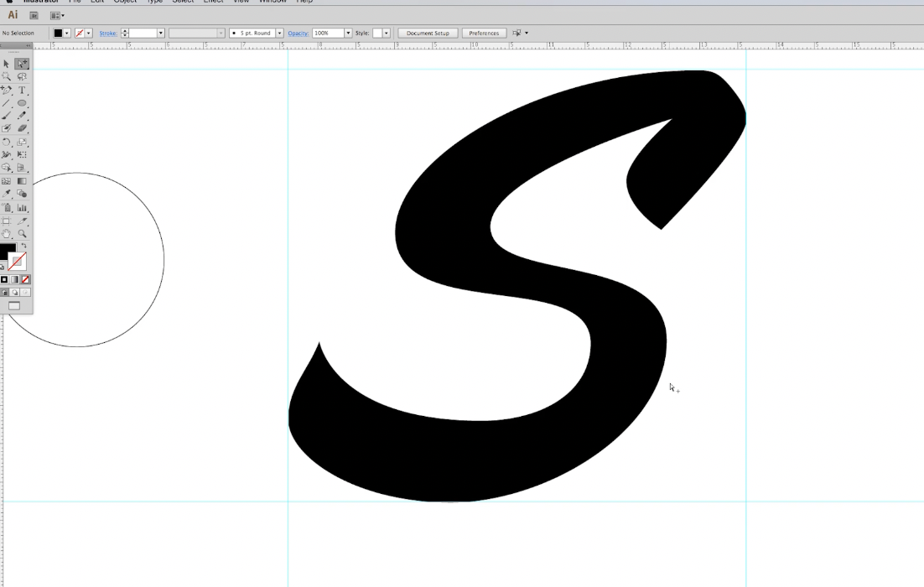Open the Arrange Documents dropdown
Viewport: 924px width, 587px height.
click(57, 16)
